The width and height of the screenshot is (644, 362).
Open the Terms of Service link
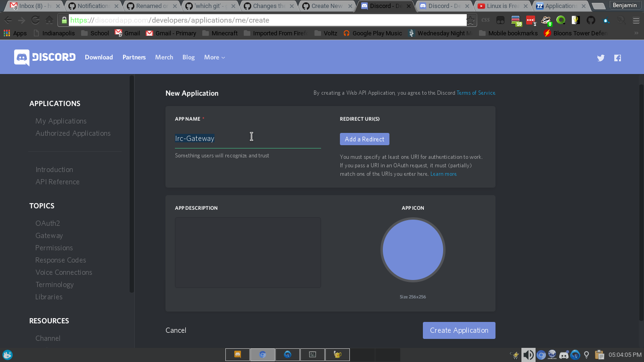[x=476, y=93]
